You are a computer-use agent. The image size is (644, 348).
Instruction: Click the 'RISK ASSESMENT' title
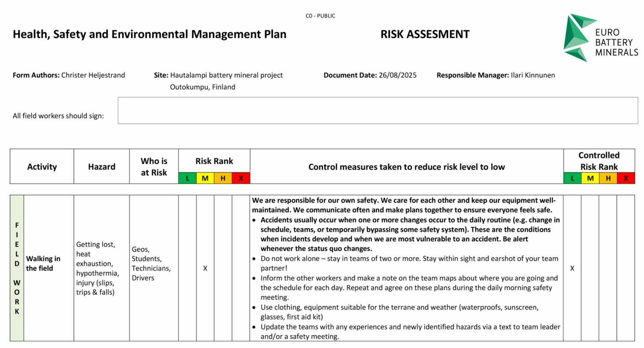pyautogui.click(x=425, y=34)
